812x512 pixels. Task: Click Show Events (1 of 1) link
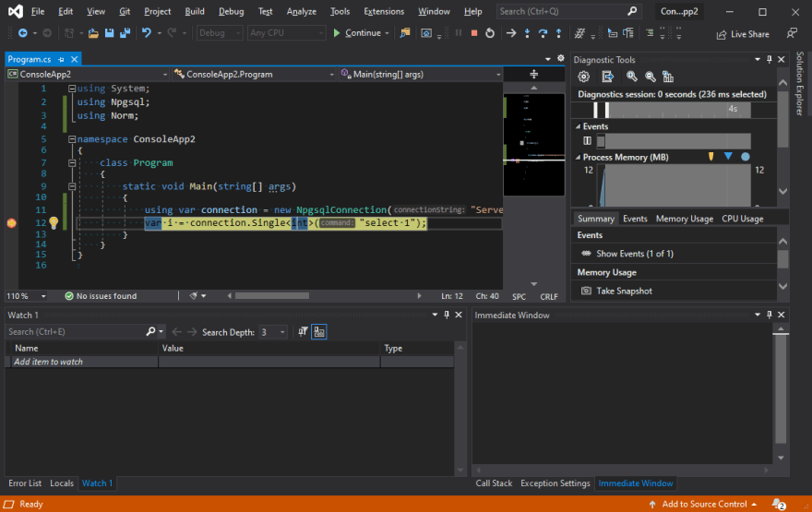[x=635, y=254]
